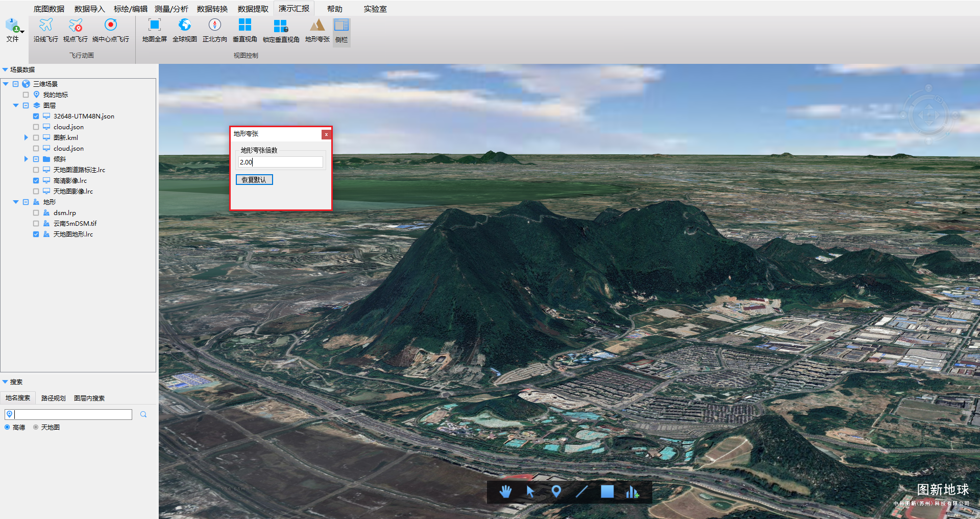Expand the 图新.kml node
Viewport: 980px width, 519px height.
26,137
